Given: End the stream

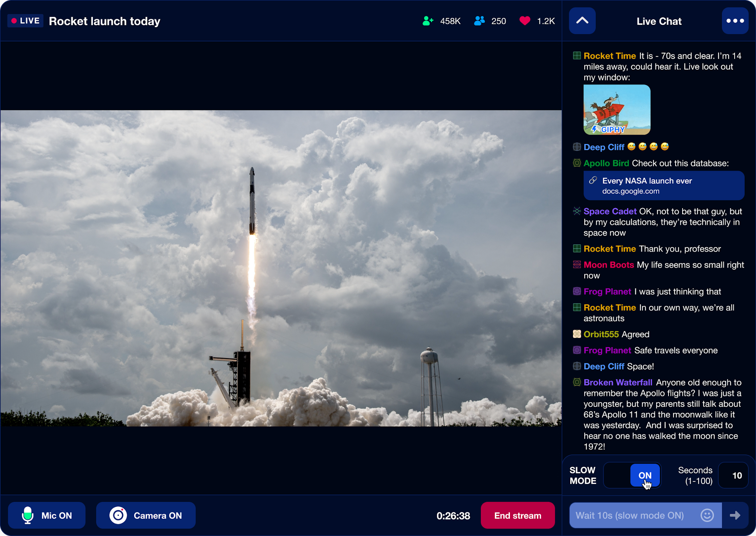Looking at the screenshot, I should coord(517,515).
